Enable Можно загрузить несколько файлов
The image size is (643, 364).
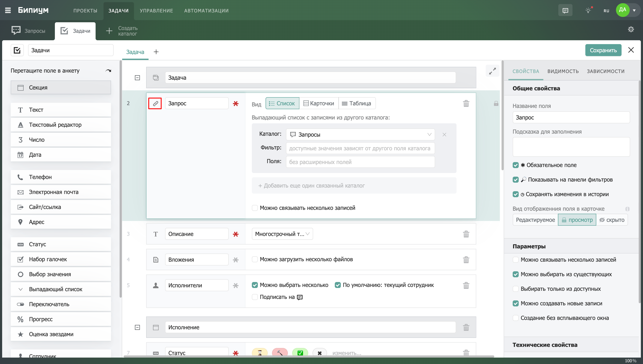click(255, 259)
